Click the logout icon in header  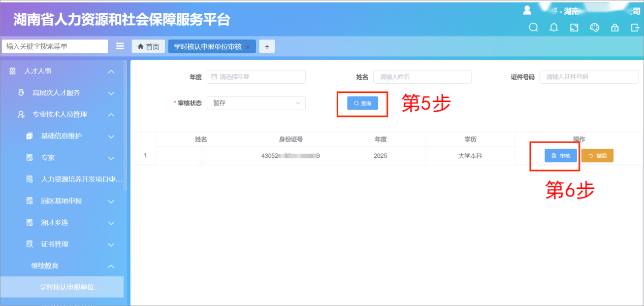click(635, 28)
